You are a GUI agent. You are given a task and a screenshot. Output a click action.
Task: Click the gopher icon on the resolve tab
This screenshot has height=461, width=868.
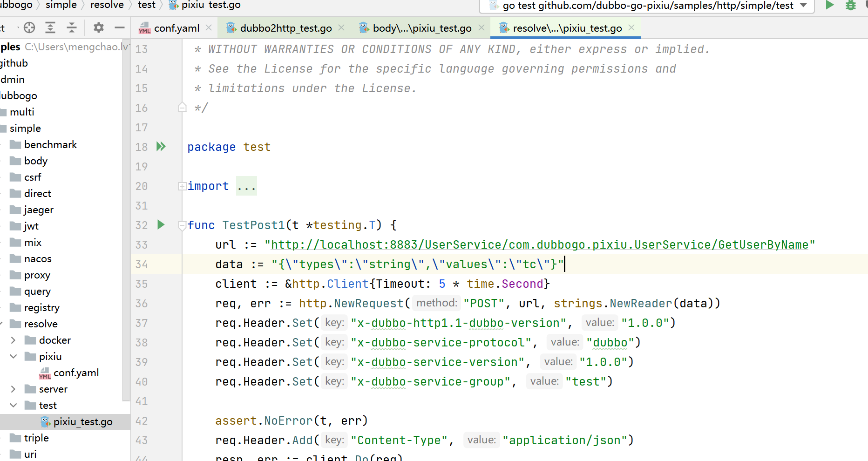pyautogui.click(x=504, y=27)
